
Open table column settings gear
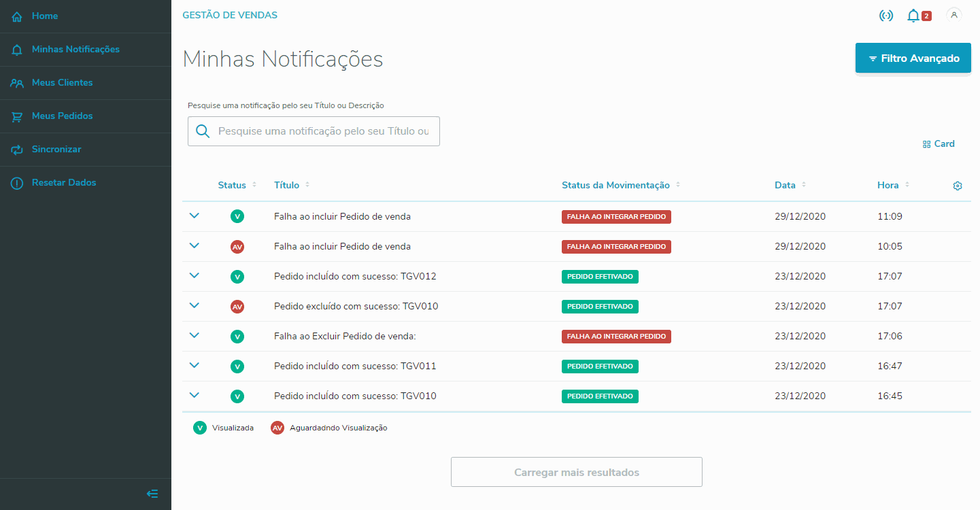tap(958, 186)
